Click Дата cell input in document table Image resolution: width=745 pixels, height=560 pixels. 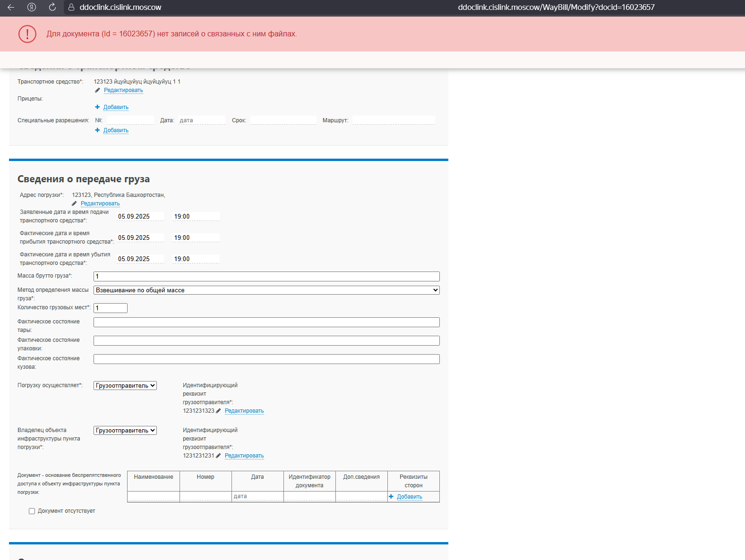(x=257, y=496)
